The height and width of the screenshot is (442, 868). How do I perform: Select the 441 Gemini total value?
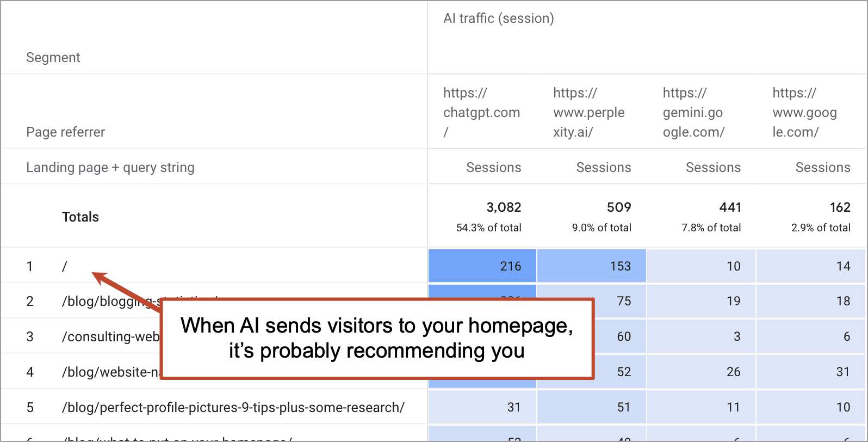coord(730,207)
